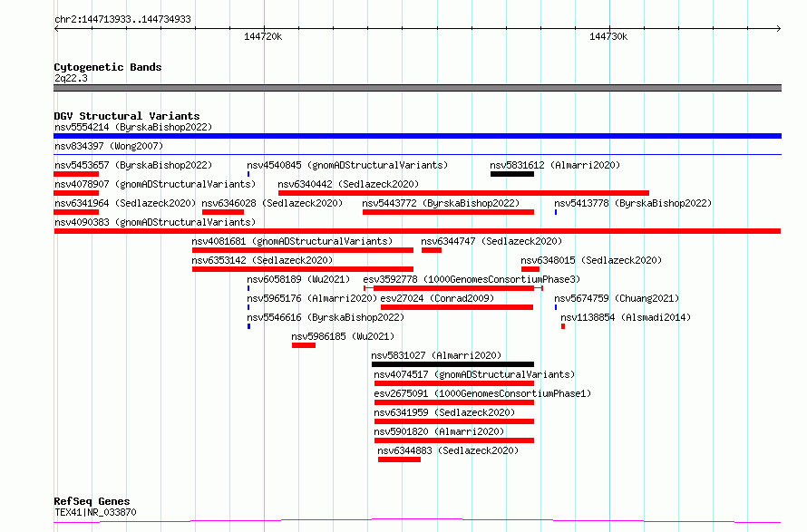807x532 pixels.
Task: Click the red nsv4074517 variant bar
Action: click(x=454, y=383)
